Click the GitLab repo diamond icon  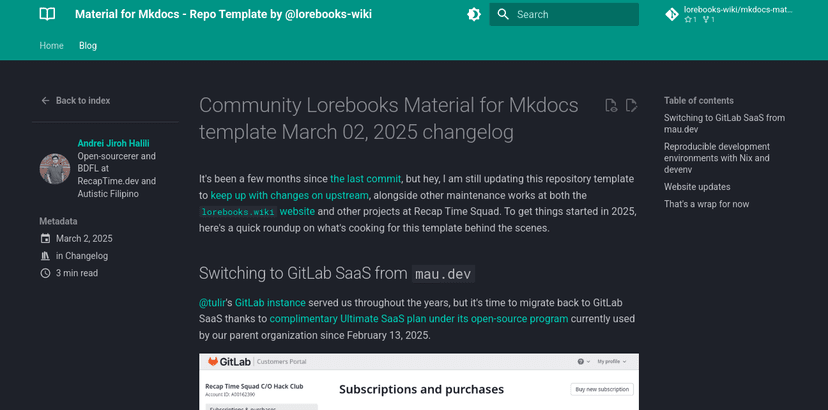click(x=671, y=14)
